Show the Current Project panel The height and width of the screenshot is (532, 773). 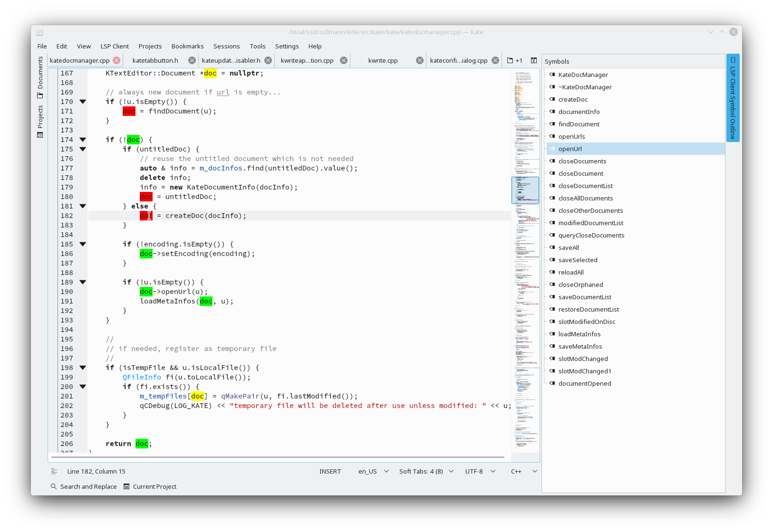point(150,486)
